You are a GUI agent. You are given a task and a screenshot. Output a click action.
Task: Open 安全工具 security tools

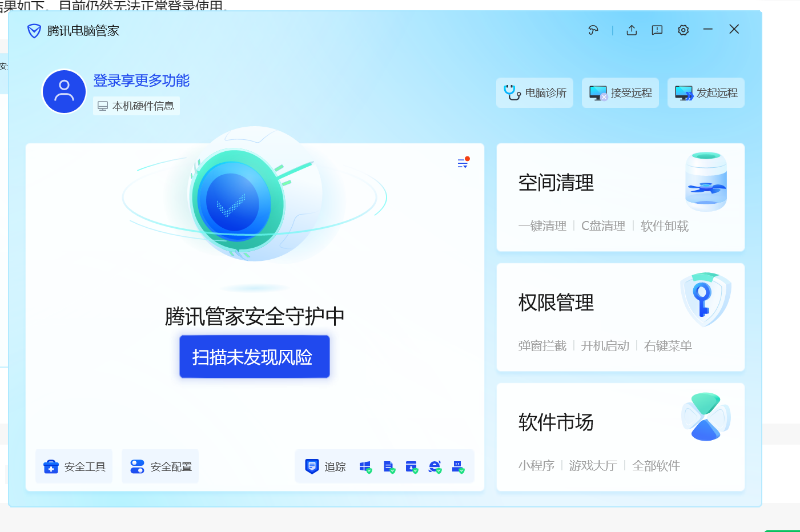point(74,466)
